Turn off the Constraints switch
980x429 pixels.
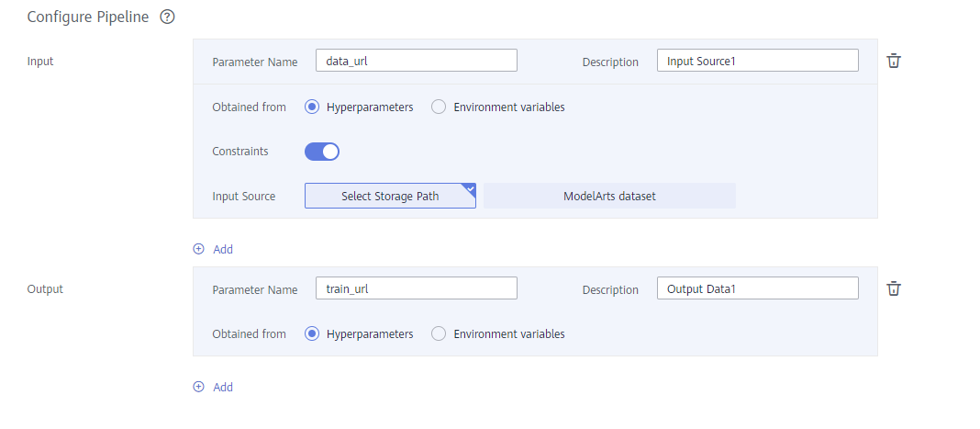[x=322, y=152]
